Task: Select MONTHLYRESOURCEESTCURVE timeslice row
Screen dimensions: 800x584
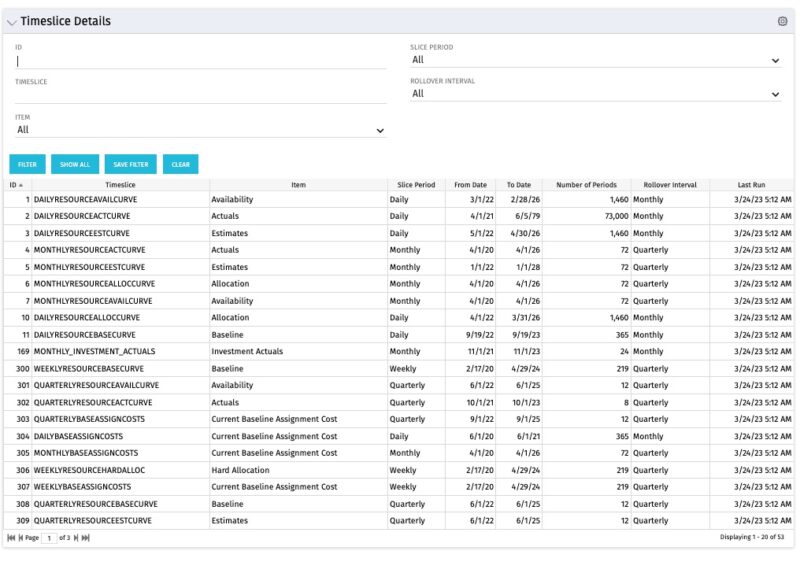Action: pyautogui.click(x=398, y=267)
